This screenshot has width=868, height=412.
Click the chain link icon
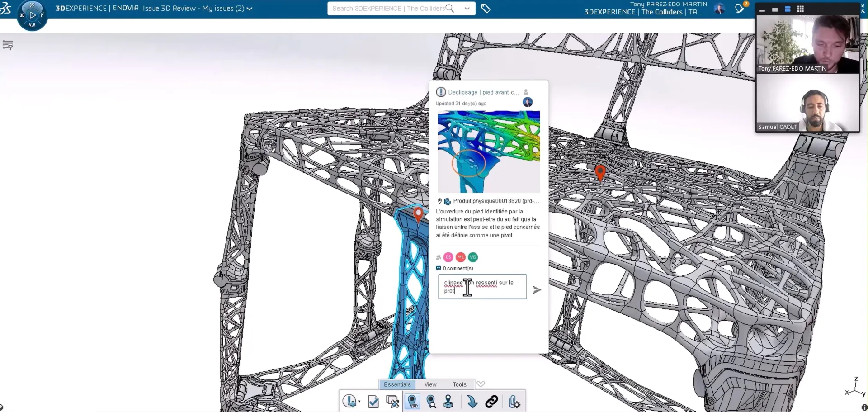(x=491, y=402)
